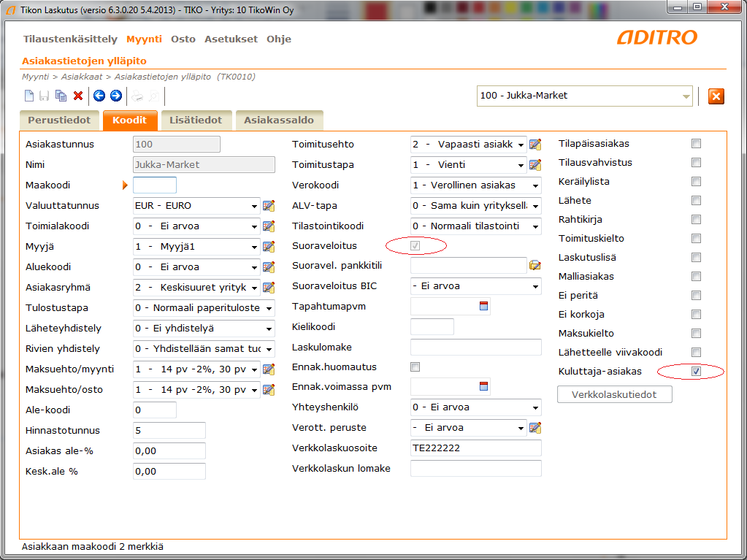Open edit icon next to Aluekoodi
This screenshot has height=560, width=747.
coord(269,267)
